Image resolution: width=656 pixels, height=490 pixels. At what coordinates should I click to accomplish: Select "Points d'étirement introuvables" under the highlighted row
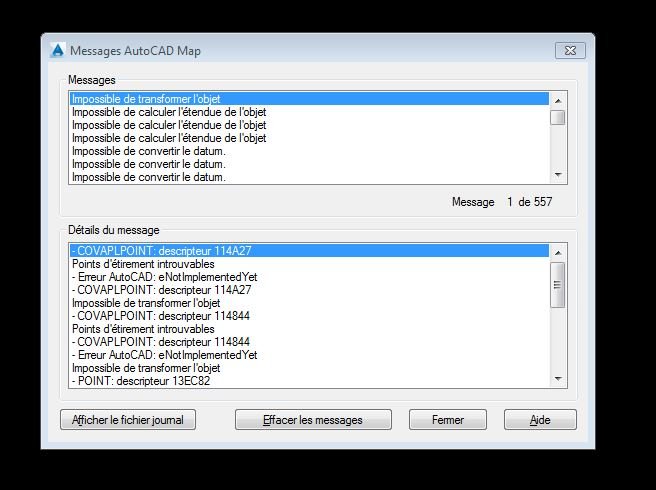point(310,264)
